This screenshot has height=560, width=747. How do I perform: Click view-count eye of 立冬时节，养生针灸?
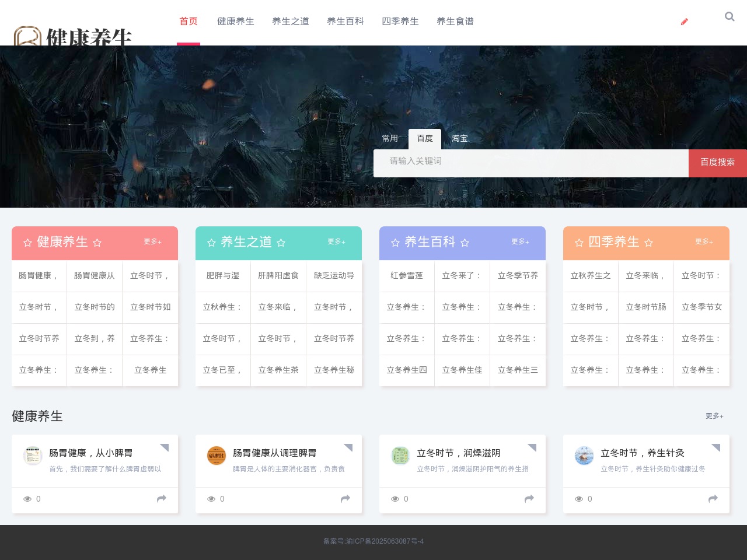pyautogui.click(x=579, y=499)
